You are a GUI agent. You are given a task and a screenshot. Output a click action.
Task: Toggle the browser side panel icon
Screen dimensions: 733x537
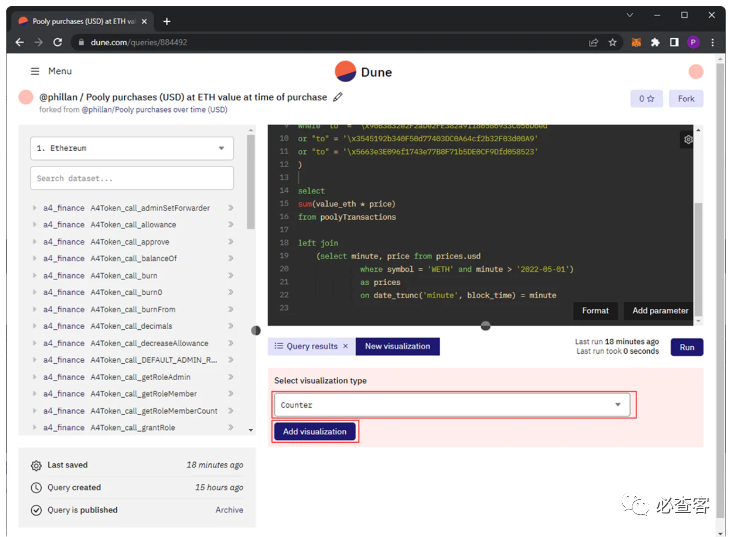tap(674, 43)
